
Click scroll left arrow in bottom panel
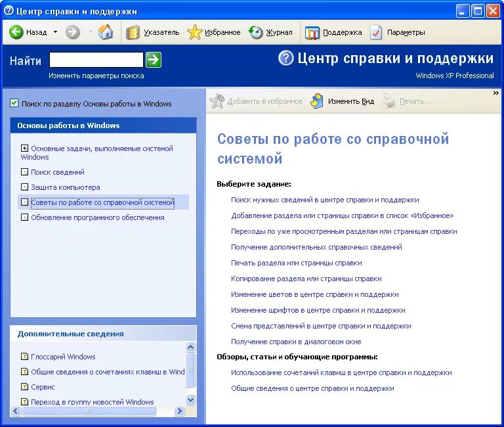(16, 411)
